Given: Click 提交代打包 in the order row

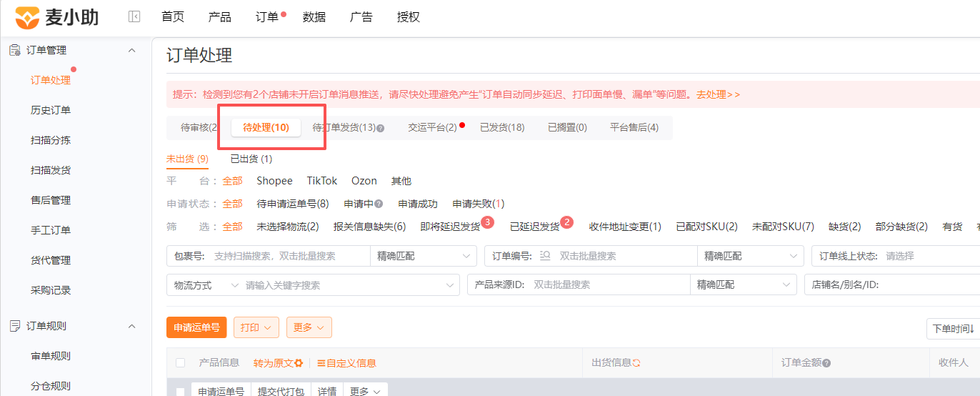Looking at the screenshot, I should [x=281, y=391].
